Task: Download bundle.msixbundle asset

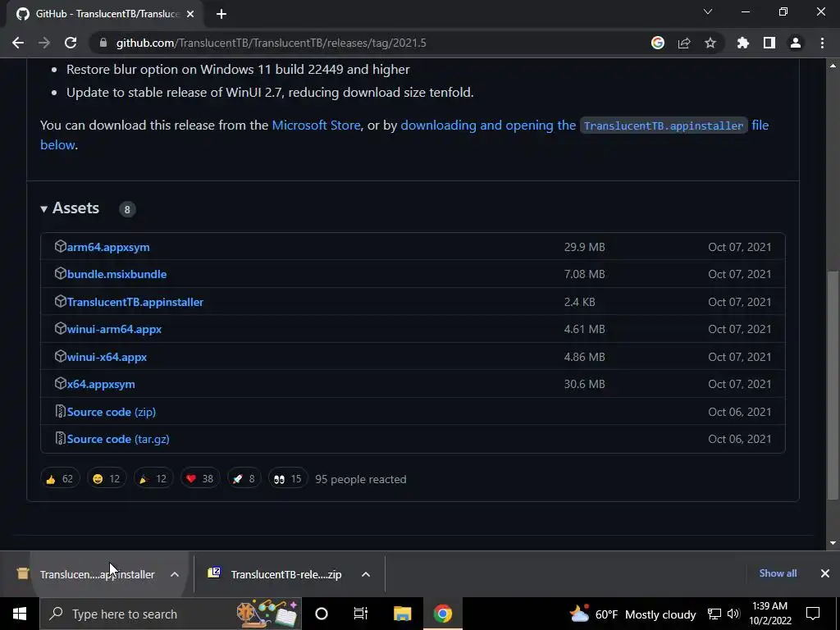Action: click(116, 274)
